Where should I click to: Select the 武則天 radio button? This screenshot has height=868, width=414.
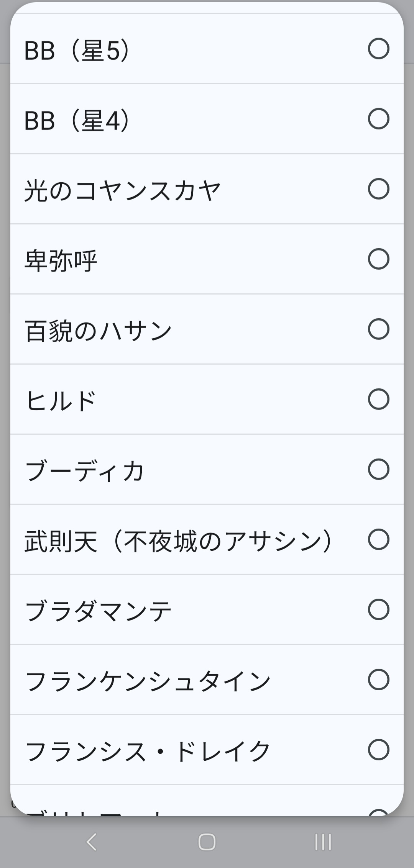378,539
